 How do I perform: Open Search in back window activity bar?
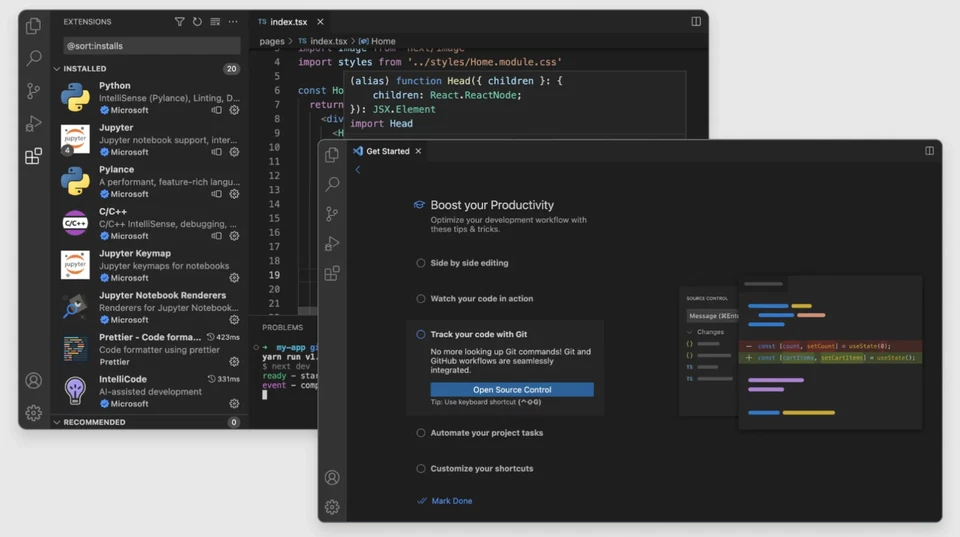tap(34, 58)
